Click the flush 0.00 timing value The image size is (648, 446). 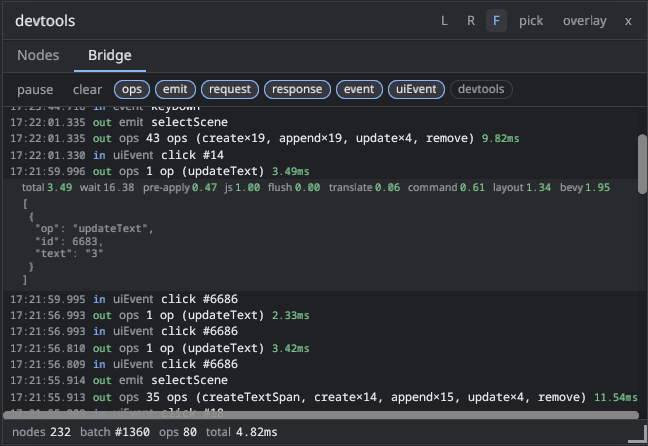(x=294, y=188)
